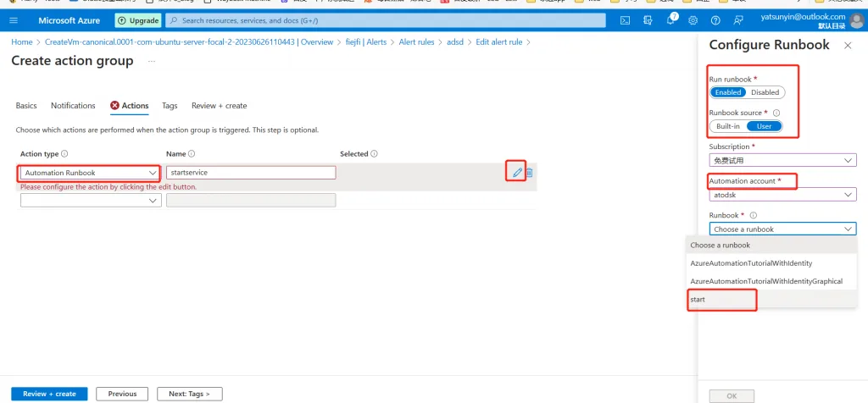Click OK in Configure Runbook panel
This screenshot has height=403, width=868.
[x=732, y=396]
